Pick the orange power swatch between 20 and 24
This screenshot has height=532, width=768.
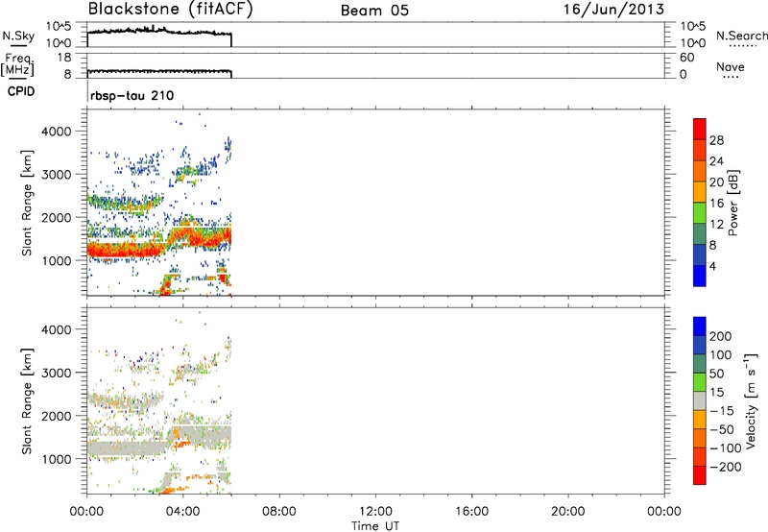pyautogui.click(x=700, y=171)
